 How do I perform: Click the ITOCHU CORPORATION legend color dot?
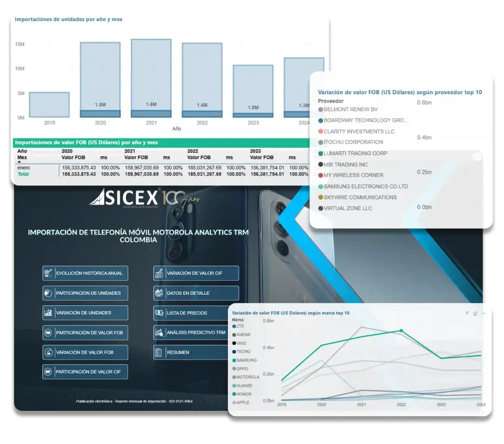coord(321,142)
